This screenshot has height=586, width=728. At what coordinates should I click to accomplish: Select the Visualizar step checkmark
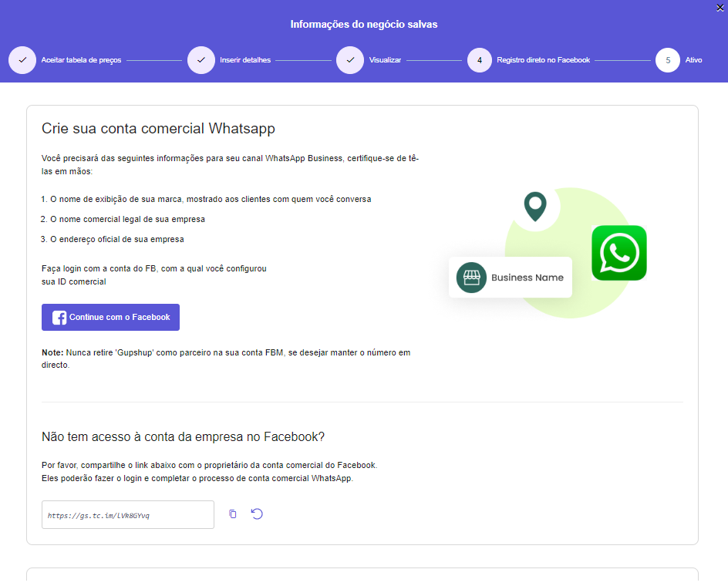350,60
